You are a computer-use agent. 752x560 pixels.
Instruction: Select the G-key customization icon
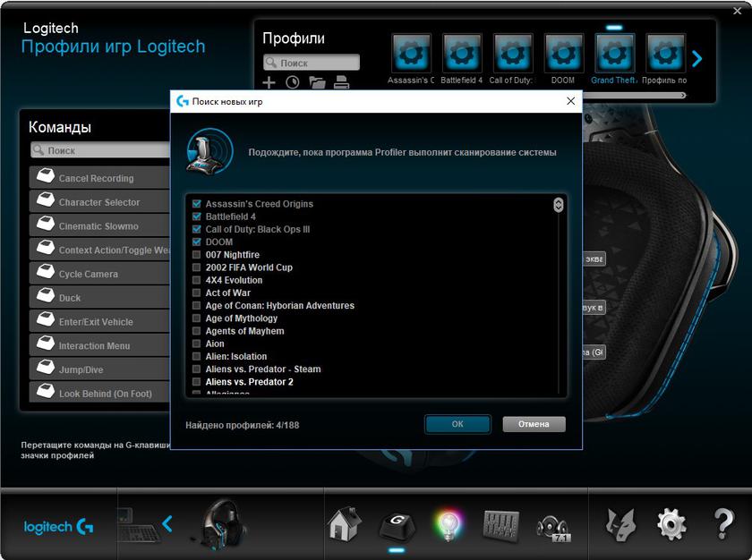click(397, 524)
